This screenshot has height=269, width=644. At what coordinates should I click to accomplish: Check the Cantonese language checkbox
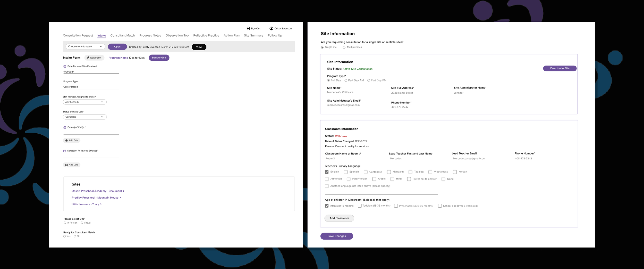click(x=366, y=172)
